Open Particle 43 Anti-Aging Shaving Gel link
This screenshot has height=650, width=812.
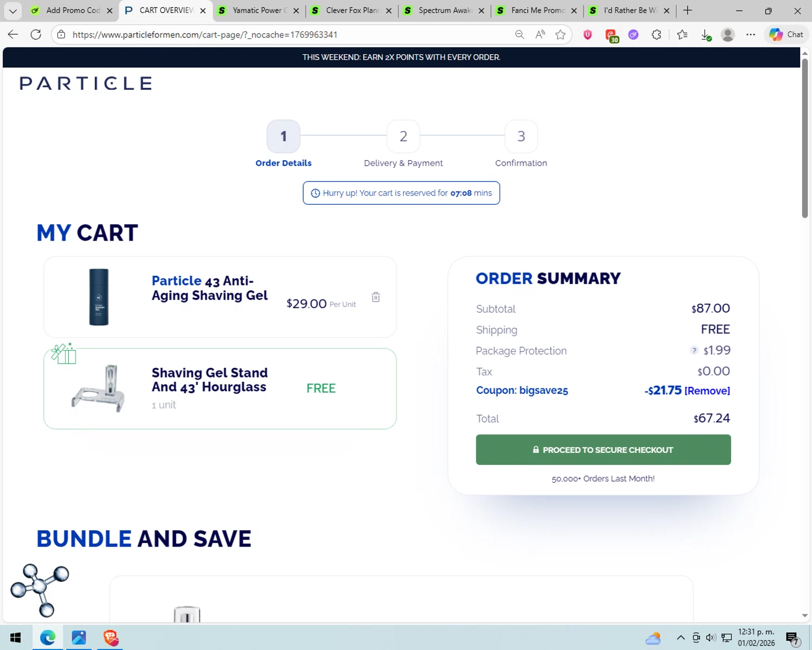click(x=209, y=288)
